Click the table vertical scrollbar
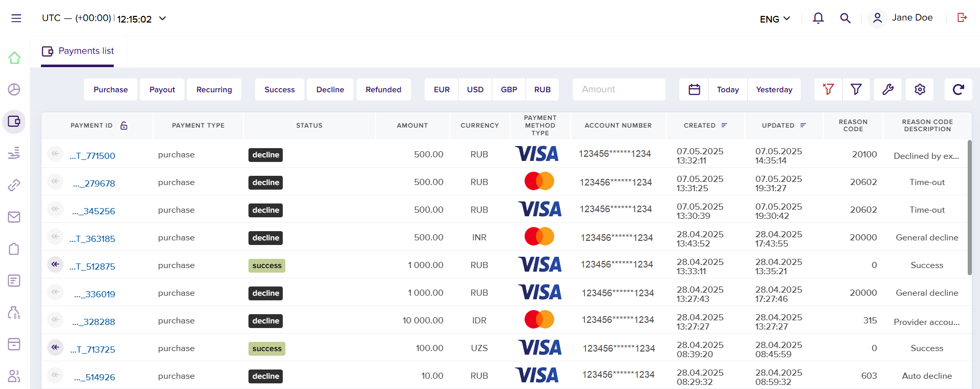The image size is (980, 389). [x=969, y=208]
